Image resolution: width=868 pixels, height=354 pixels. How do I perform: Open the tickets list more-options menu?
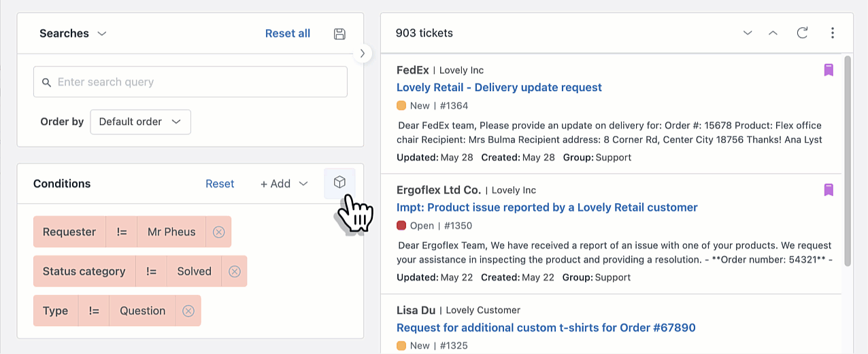(833, 33)
